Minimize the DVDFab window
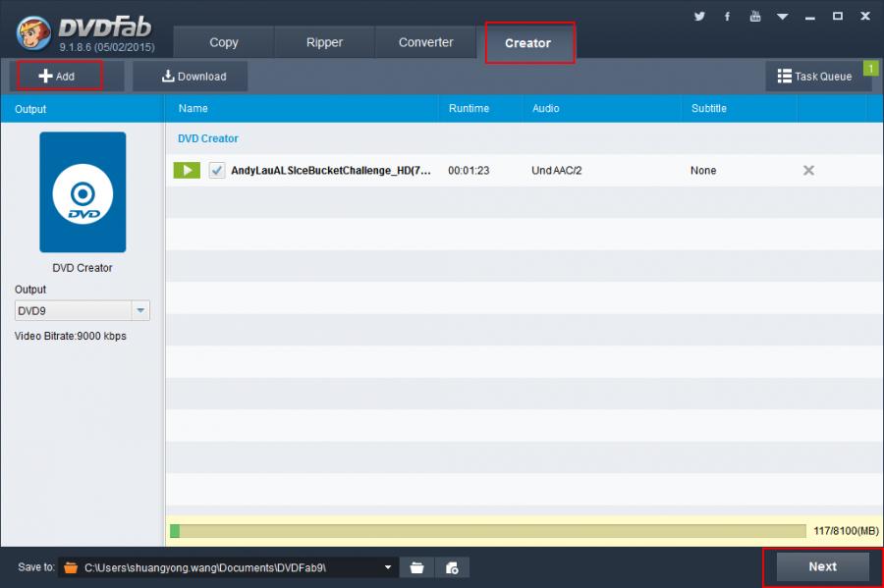Viewport: 884px width, 588px height. (810, 17)
